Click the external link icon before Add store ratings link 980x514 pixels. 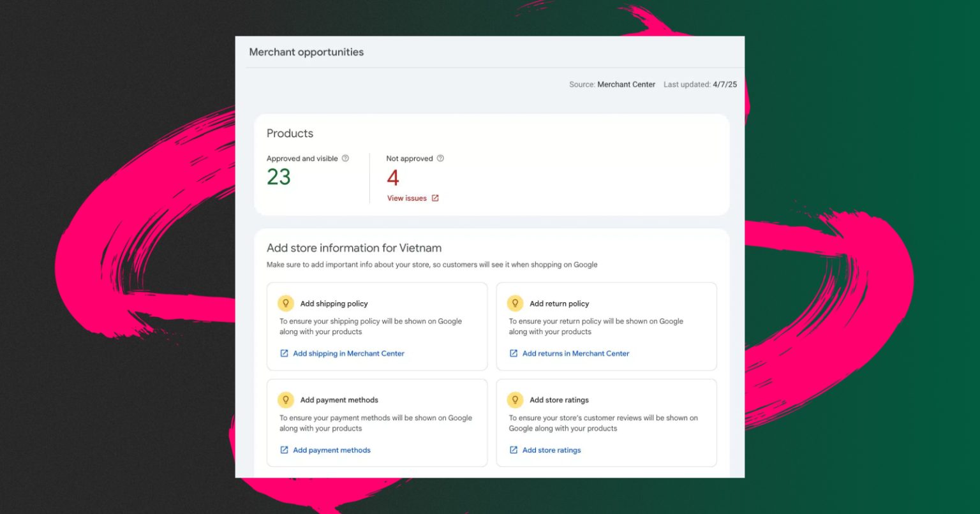(x=514, y=450)
